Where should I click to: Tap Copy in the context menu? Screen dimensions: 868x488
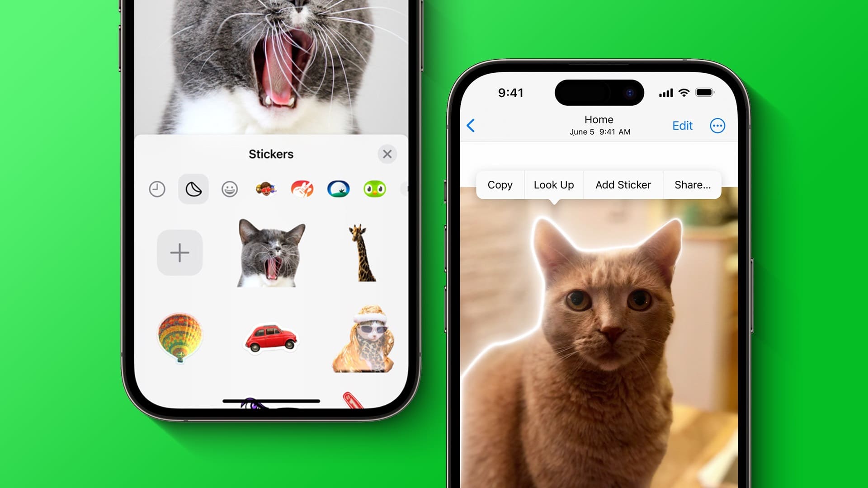coord(500,185)
